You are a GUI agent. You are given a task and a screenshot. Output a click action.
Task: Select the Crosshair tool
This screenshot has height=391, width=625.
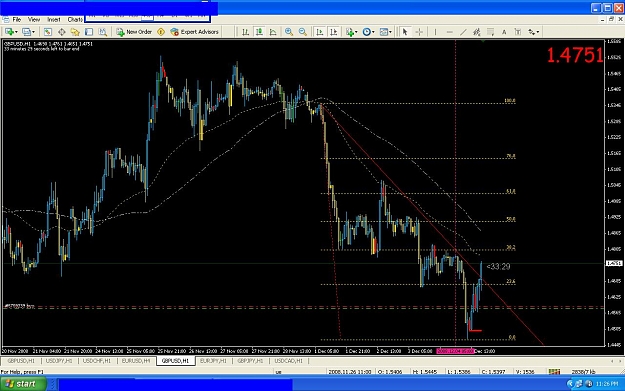(x=419, y=32)
